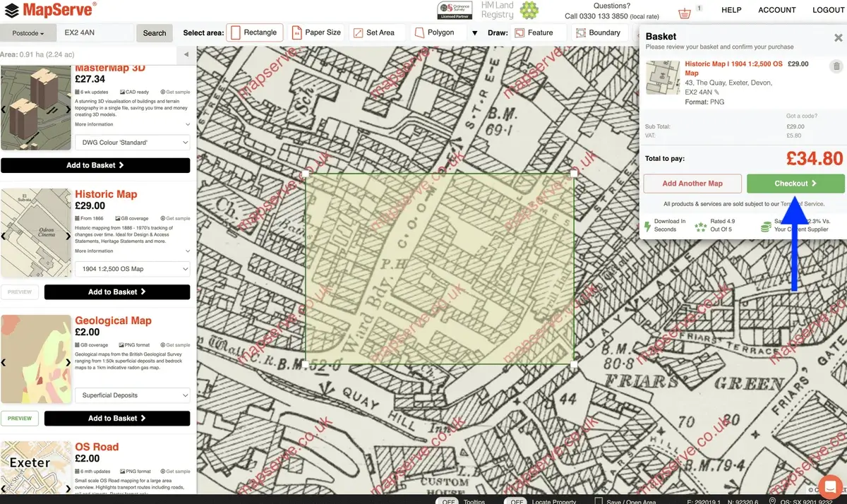847x504 pixels.
Task: Preview the Historic Map
Action: (20, 292)
